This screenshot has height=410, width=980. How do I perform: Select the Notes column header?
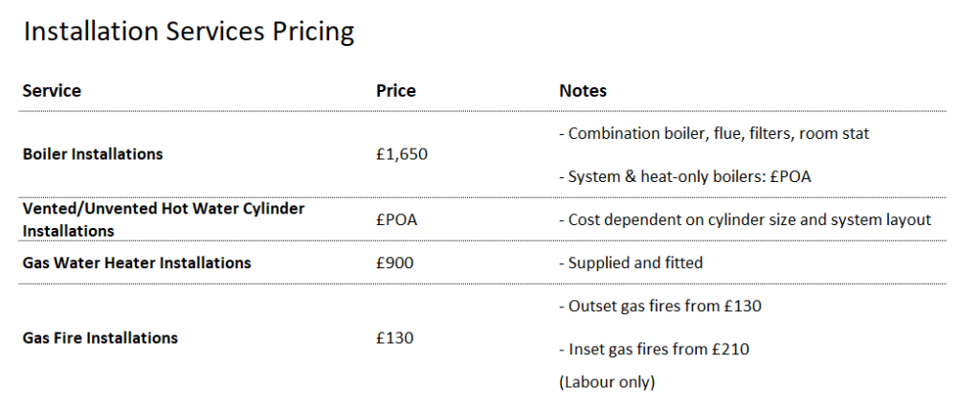pyautogui.click(x=583, y=91)
